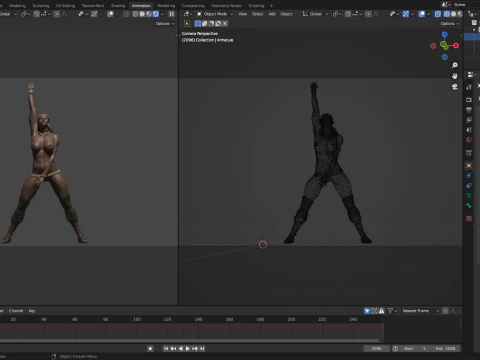Open the Texture Paint workspace tab
Image resolution: width=480 pixels, height=360 pixels.
[x=93, y=6]
